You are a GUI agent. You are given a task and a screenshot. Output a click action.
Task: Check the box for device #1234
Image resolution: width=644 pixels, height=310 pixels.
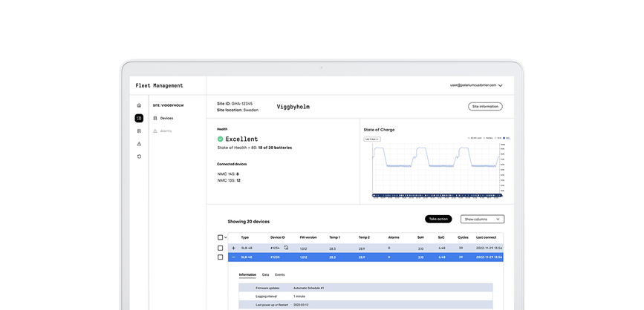click(220, 248)
